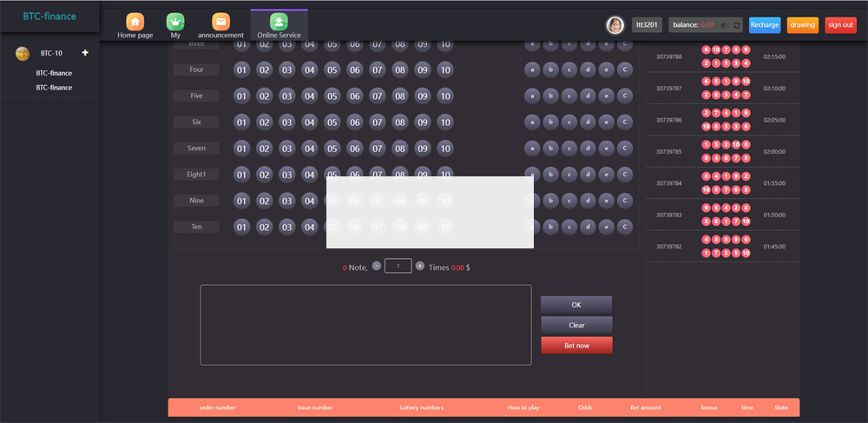Screen dimensions: 868x423
Task: Decrease bet multiplier with minus button
Action: pos(376,266)
